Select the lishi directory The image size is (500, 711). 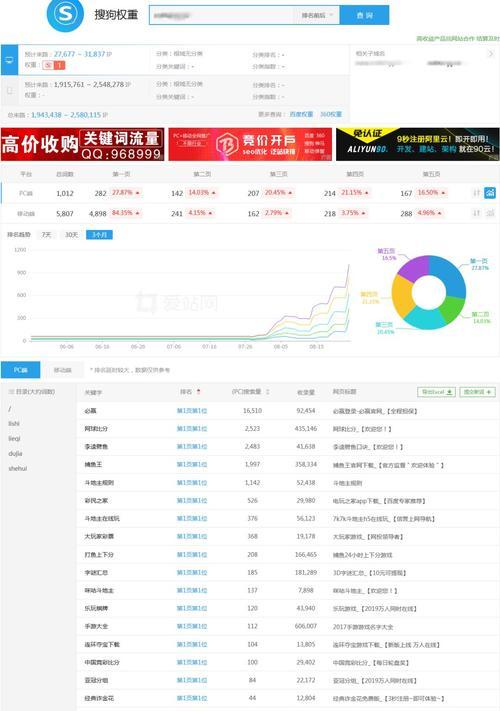pos(14,424)
